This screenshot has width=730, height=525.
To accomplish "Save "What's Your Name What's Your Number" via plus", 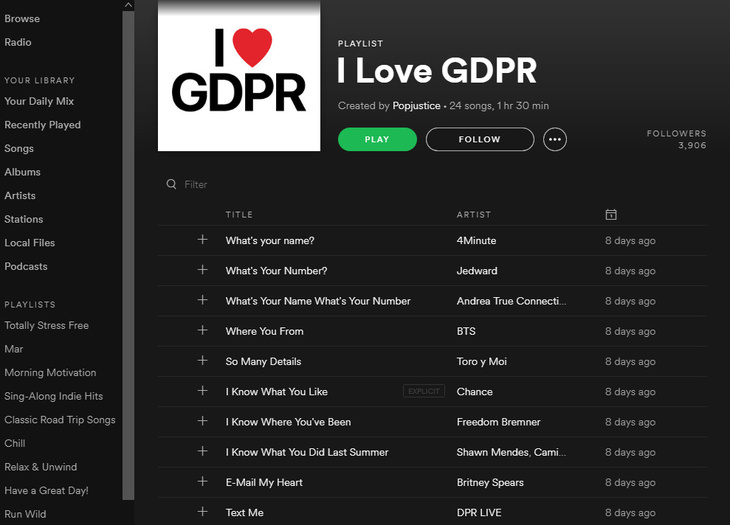I will pos(203,300).
